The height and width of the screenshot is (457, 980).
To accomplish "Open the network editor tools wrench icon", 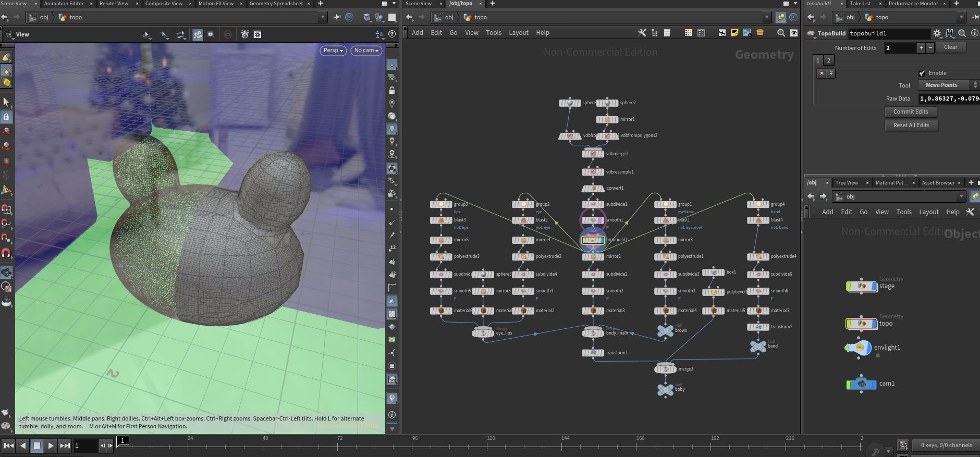I will point(642,33).
